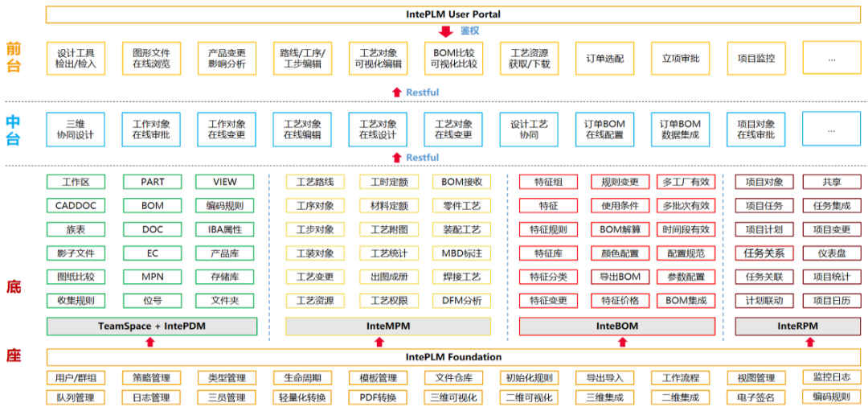Click the 订单BOM 在线配置 box

(x=604, y=129)
